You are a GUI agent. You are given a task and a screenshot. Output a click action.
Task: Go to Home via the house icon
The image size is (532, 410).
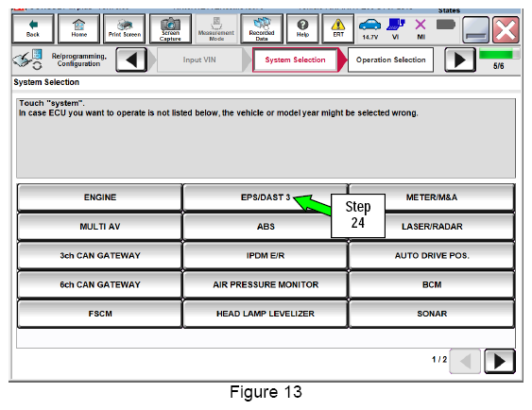(78, 28)
